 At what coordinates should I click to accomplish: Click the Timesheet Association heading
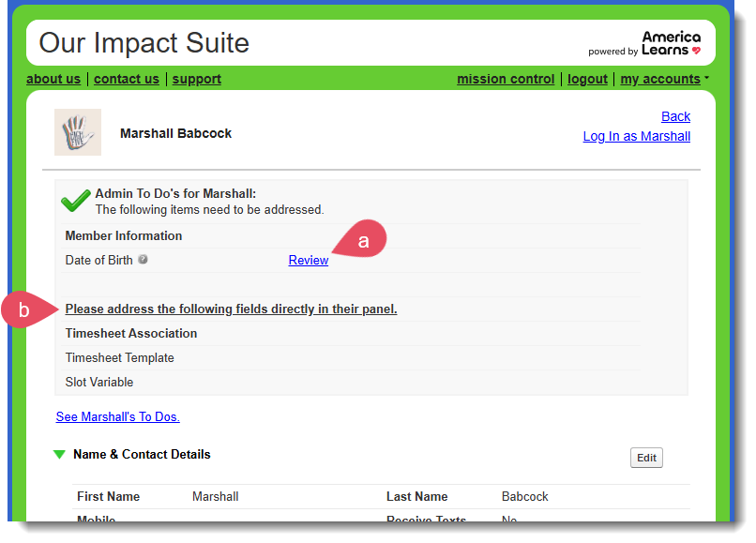pyautogui.click(x=131, y=333)
